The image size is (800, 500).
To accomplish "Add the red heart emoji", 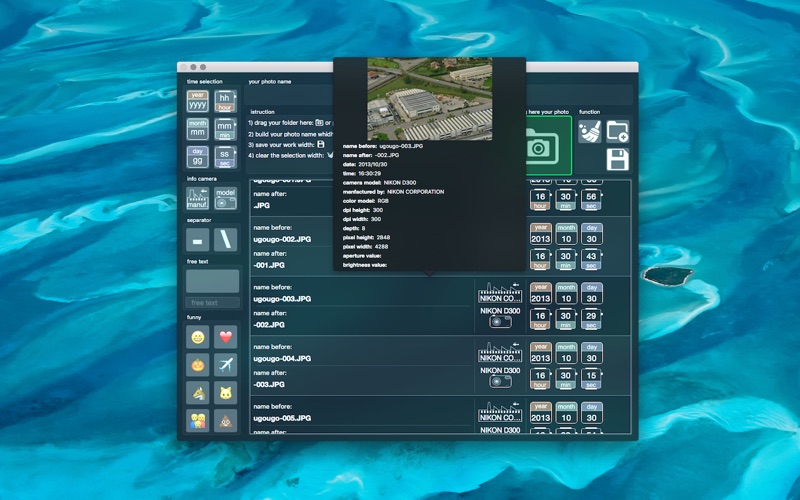I will tap(226, 337).
